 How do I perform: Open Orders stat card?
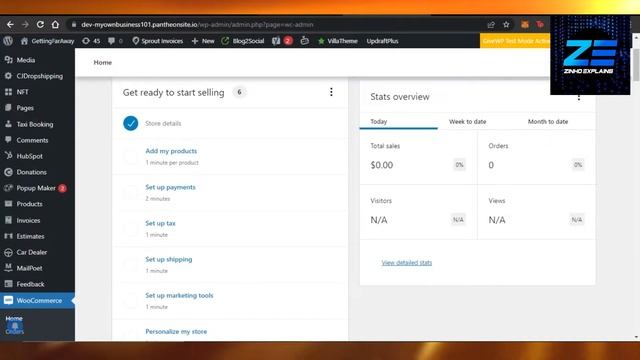tap(536, 157)
